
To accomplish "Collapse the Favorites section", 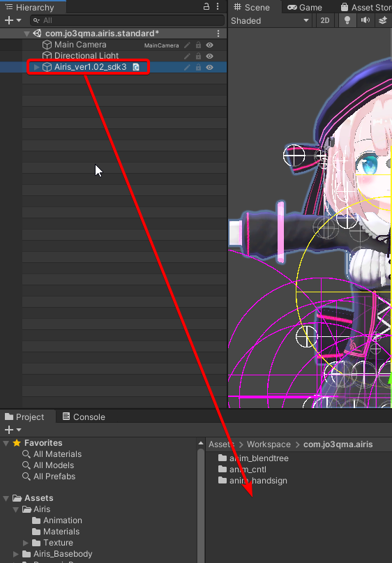I will (x=6, y=443).
